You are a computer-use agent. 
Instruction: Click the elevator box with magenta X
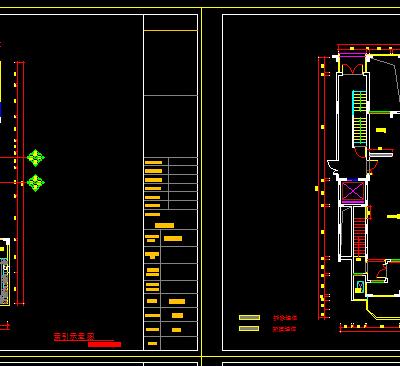(x=353, y=192)
